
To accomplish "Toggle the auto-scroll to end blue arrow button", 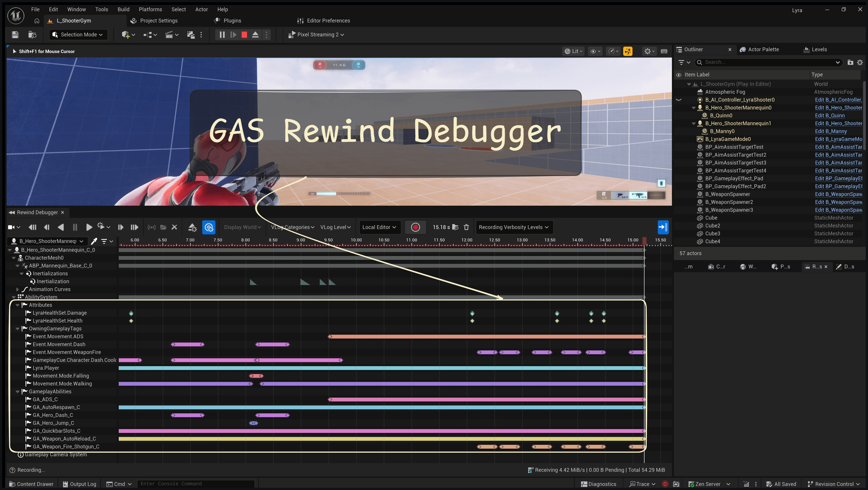I will tap(663, 227).
